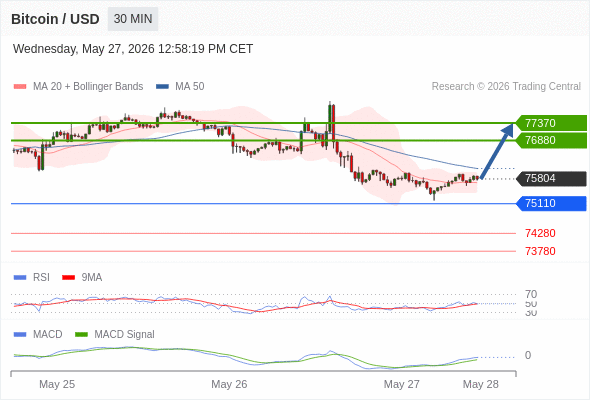Click the red 9MA legend swatch
Screen dimensions: 590x400
68,278
